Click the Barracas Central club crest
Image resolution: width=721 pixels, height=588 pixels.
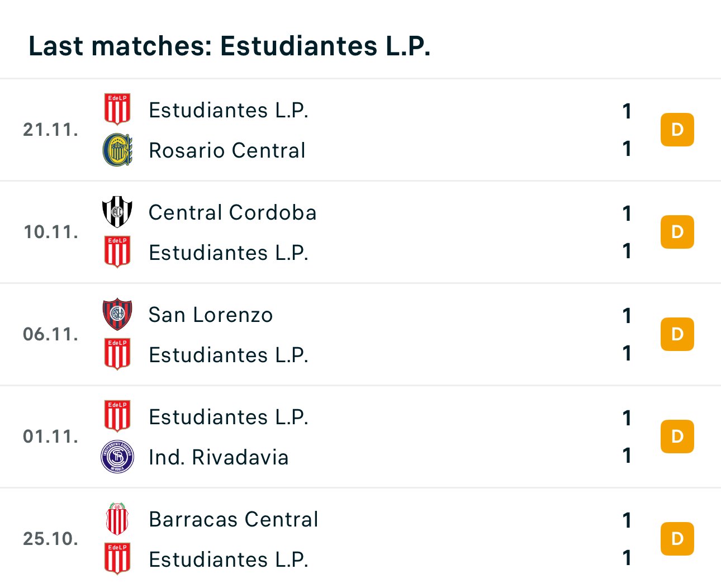point(117,519)
